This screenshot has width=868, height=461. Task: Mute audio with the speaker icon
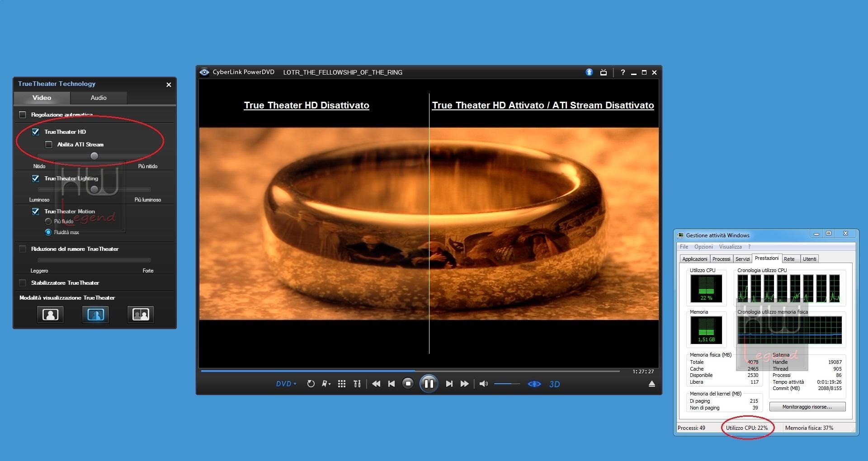coord(483,384)
